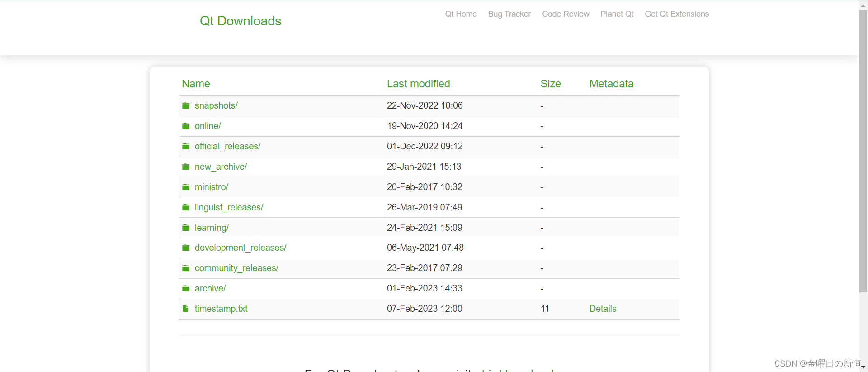This screenshot has width=868, height=372.
Task: Click the online folder icon
Action: coord(186,126)
